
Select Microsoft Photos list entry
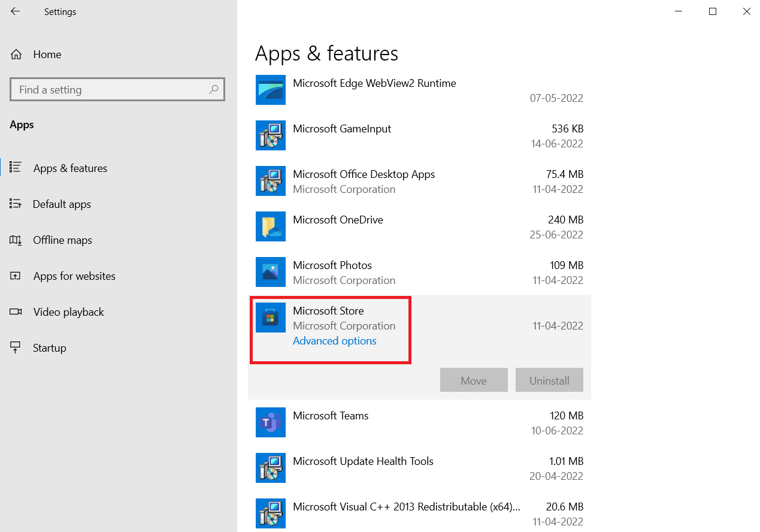coord(419,272)
